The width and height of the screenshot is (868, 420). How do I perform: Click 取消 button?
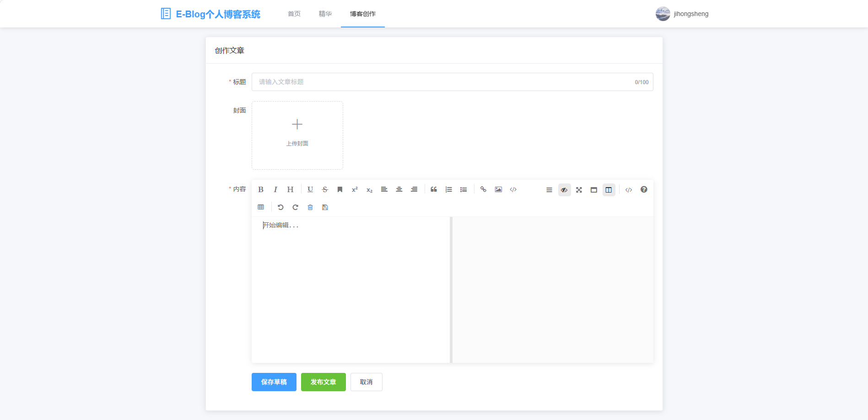pos(367,382)
